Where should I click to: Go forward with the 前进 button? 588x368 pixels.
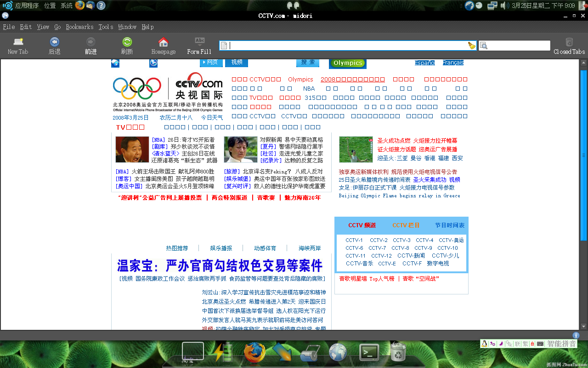click(91, 46)
